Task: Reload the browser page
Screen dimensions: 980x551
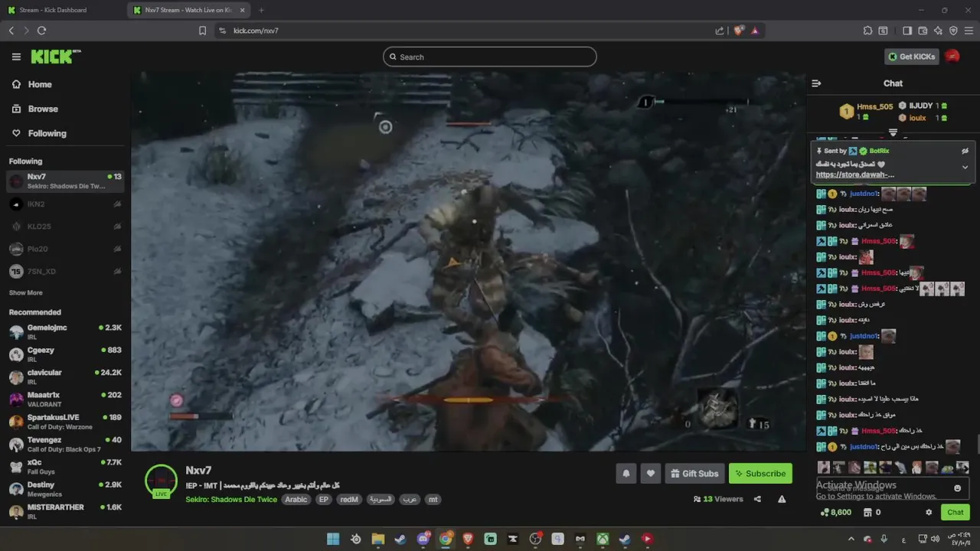Action: click(x=41, y=31)
